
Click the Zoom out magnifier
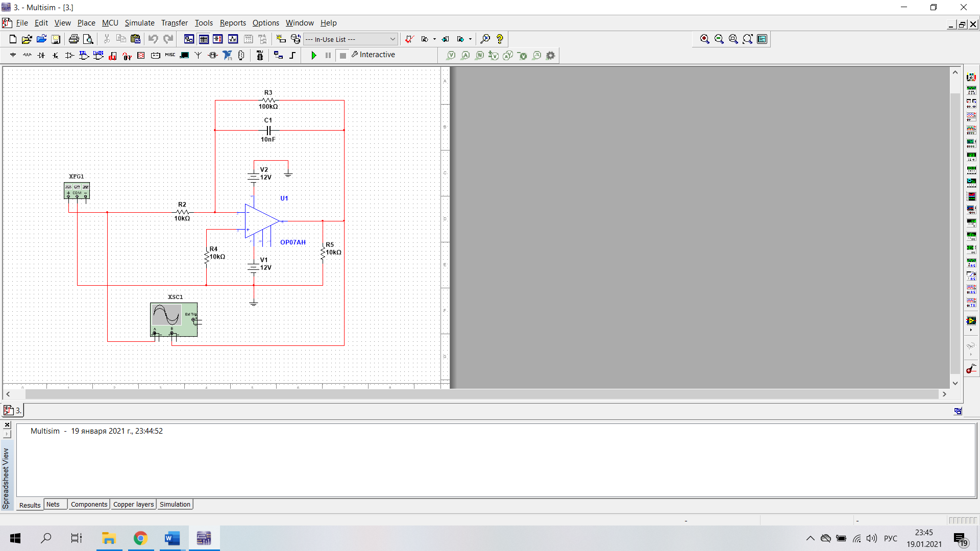pyautogui.click(x=719, y=39)
